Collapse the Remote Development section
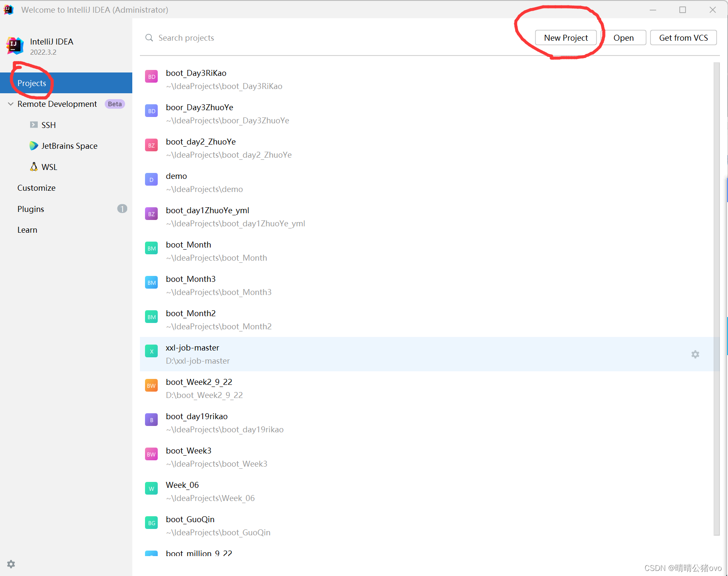Viewport: 728px width, 576px height. tap(11, 104)
